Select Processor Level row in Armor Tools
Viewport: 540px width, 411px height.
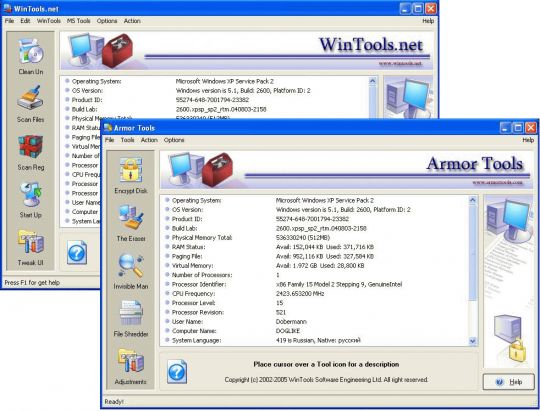[x=316, y=303]
